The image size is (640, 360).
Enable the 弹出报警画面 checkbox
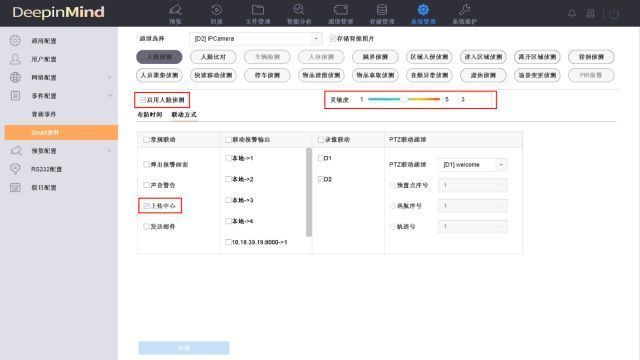point(146,164)
